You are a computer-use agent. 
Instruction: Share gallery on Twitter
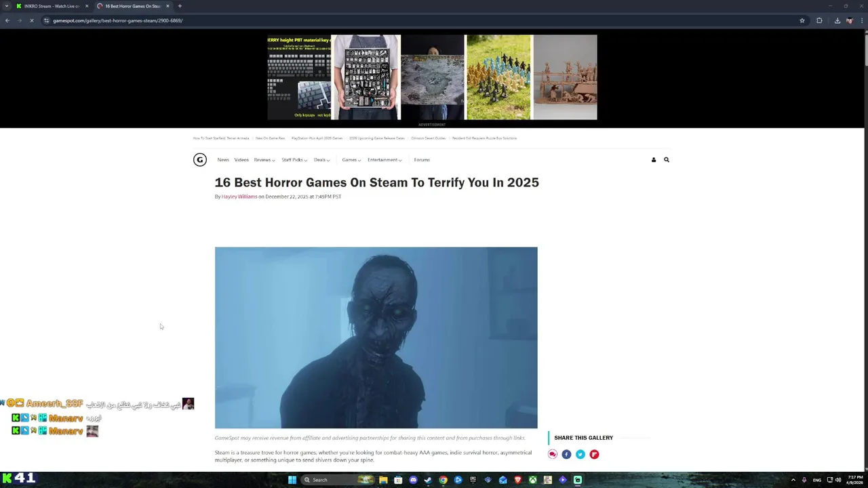click(580, 454)
